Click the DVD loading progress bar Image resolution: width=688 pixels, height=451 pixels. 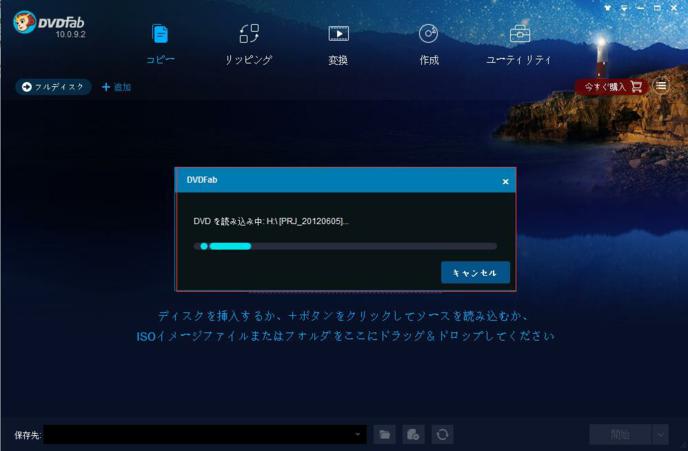[345, 246]
